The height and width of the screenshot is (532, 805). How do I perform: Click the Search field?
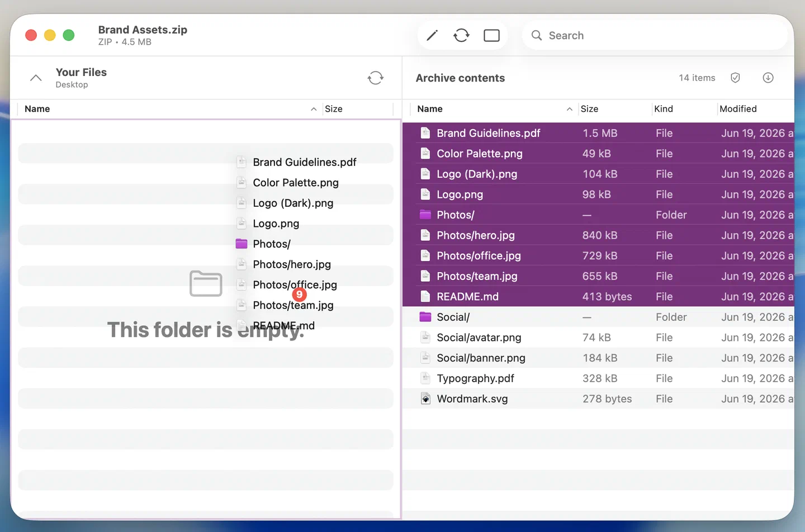point(654,36)
